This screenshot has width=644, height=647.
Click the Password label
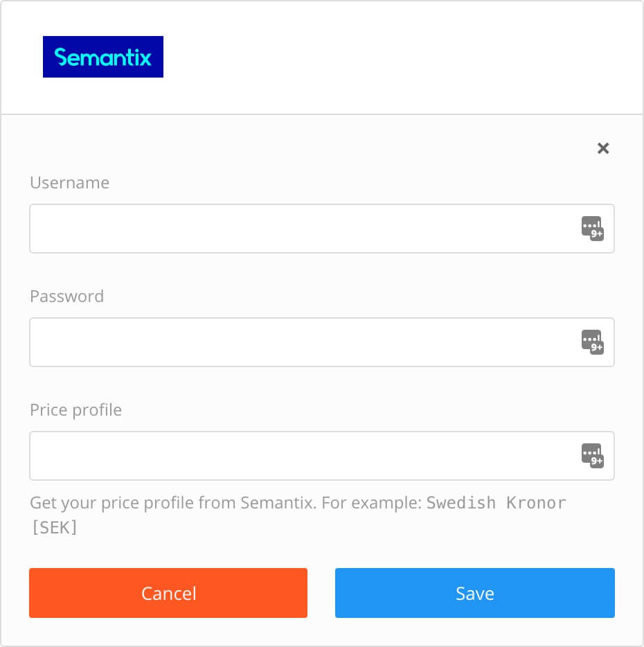[66, 296]
